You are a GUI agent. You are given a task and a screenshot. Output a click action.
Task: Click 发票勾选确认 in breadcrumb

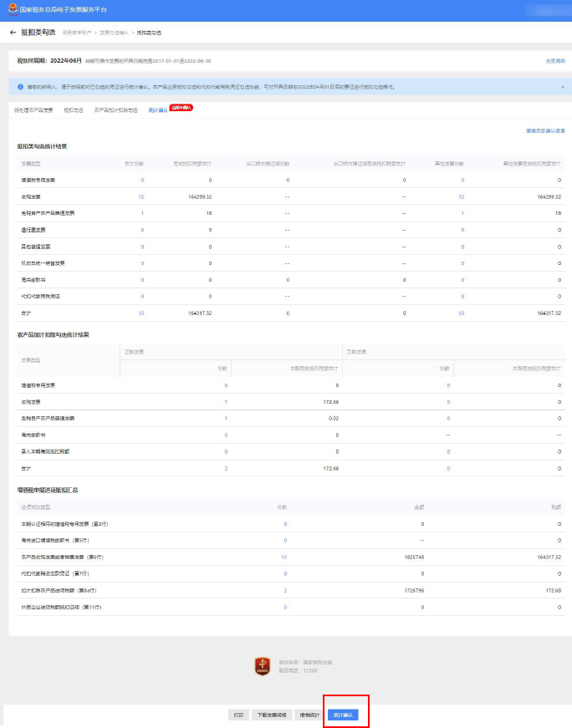click(114, 33)
